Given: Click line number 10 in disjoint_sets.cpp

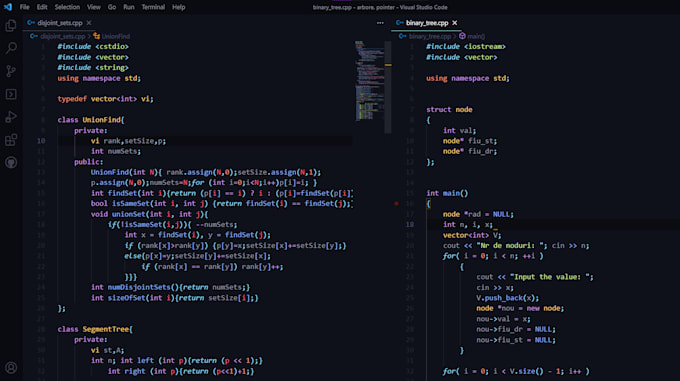Looking at the screenshot, I should click(x=41, y=141).
